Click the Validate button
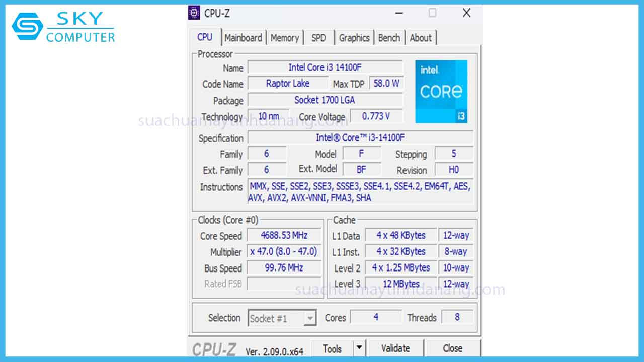Screen dimensions: 644x362 [396, 347]
